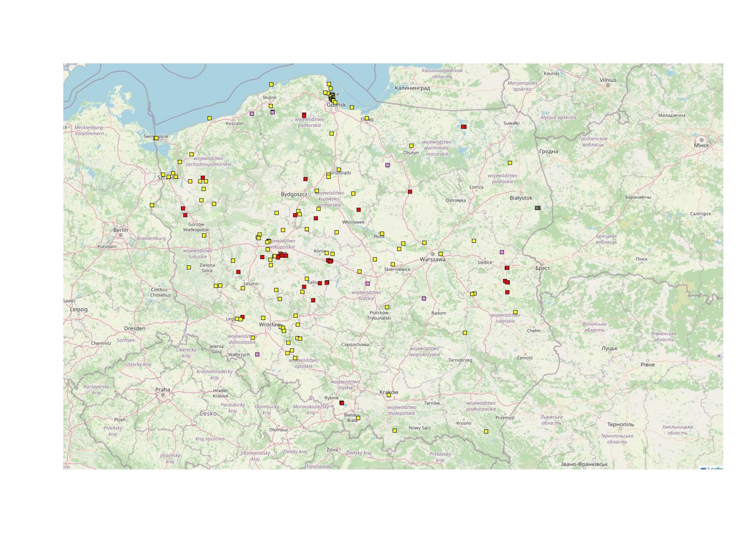The height and width of the screenshot is (535, 756).
Task: Click the yellow marker just east of Warszawa
Action: [x=440, y=254]
